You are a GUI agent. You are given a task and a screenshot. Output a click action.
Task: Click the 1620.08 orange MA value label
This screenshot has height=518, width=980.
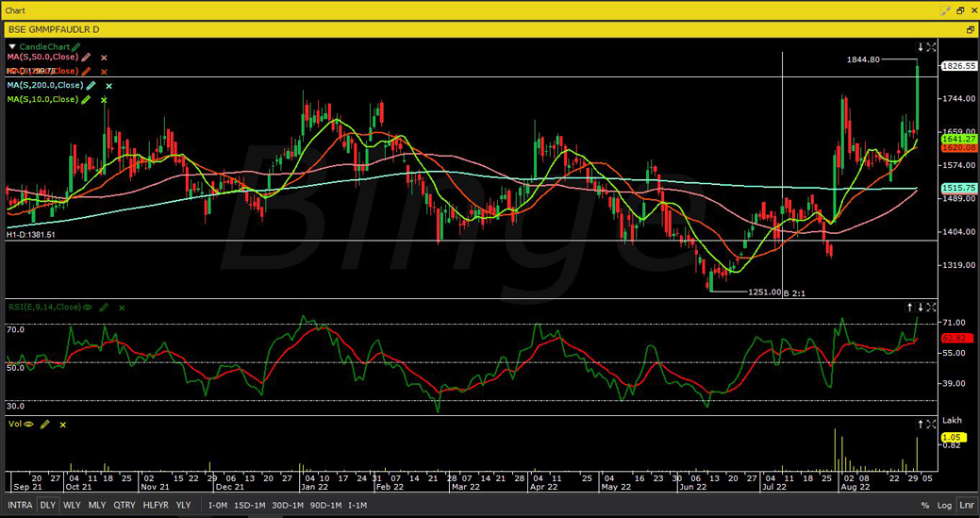pos(958,148)
